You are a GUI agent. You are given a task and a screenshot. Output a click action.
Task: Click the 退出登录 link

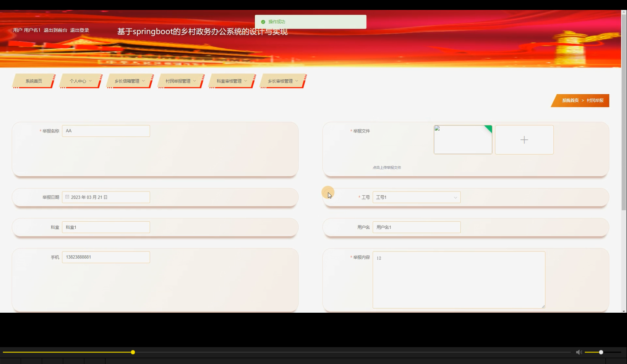tap(79, 30)
